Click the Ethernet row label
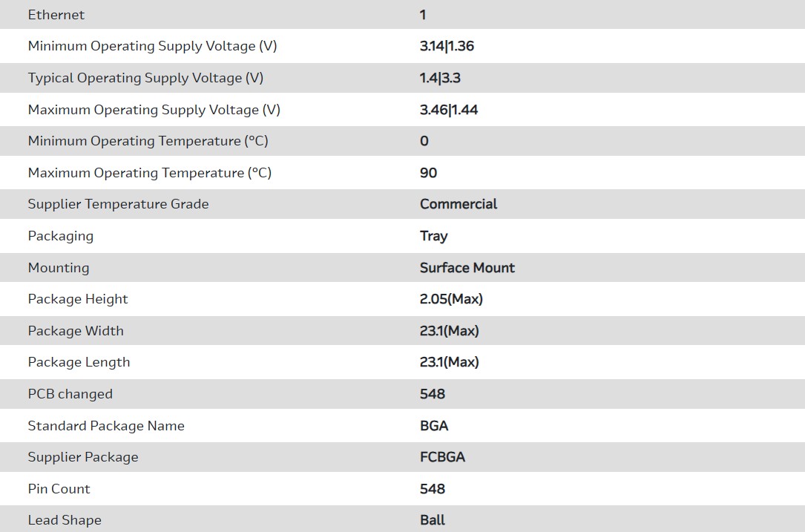Screen dimensions: 805x532 coord(56,15)
